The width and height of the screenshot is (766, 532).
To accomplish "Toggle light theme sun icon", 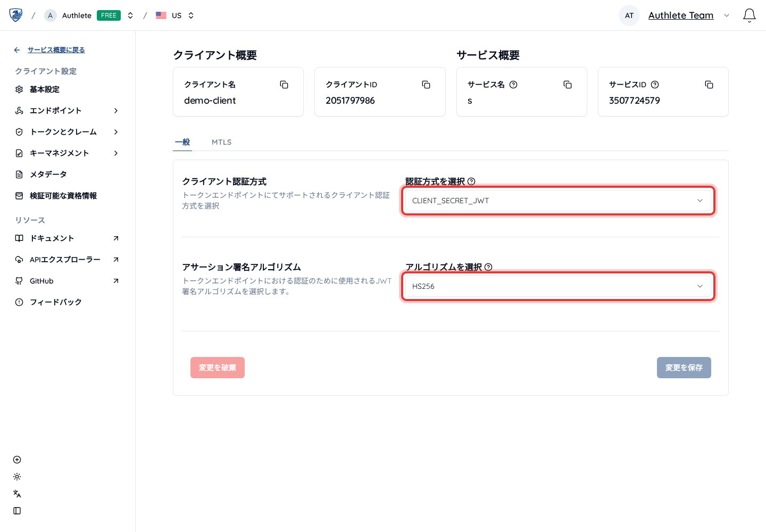I will click(x=17, y=477).
